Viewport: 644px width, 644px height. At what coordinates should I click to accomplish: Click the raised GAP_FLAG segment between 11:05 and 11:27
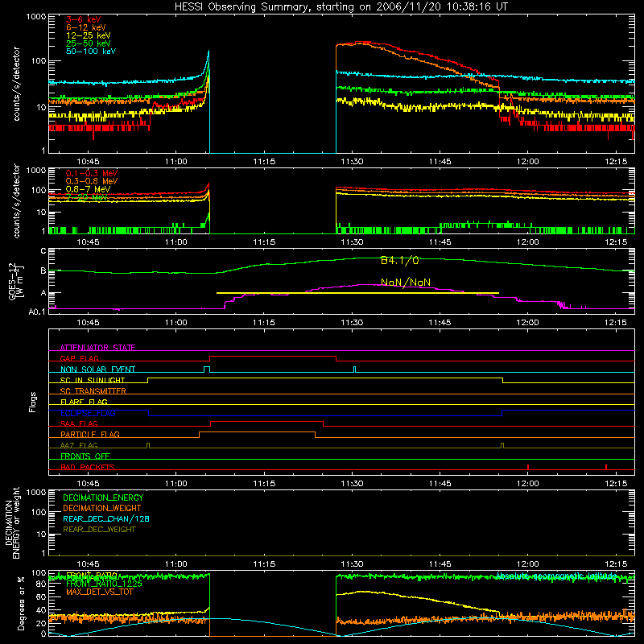pos(273,357)
